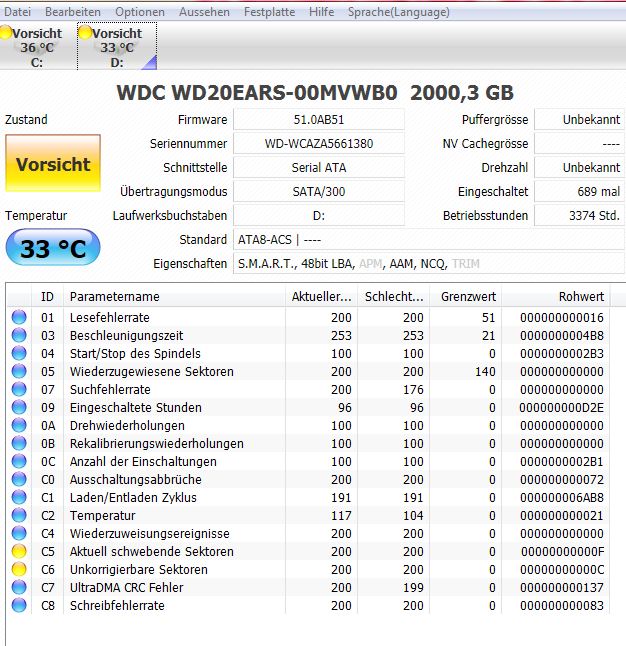Image resolution: width=626 pixels, height=646 pixels.
Task: Click the ID column header
Action: [x=47, y=297]
